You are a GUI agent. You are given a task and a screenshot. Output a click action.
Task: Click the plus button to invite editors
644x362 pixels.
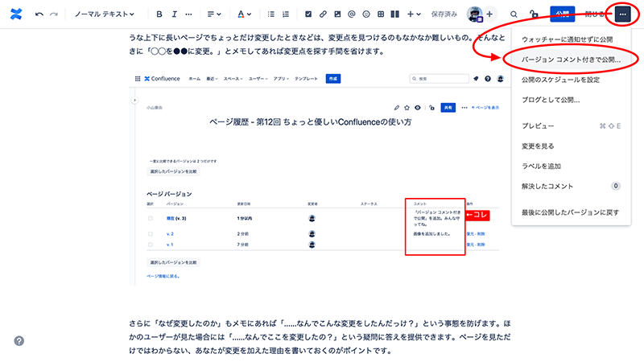pyautogui.click(x=489, y=14)
